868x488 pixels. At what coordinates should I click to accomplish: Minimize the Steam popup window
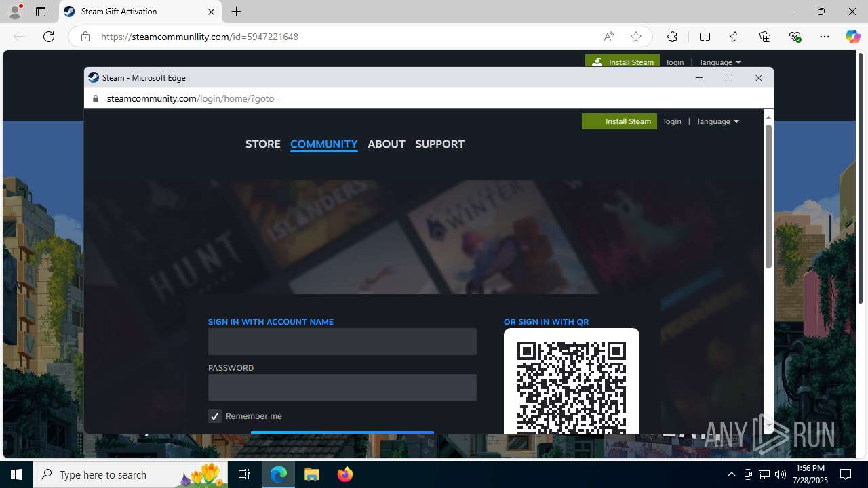click(699, 78)
